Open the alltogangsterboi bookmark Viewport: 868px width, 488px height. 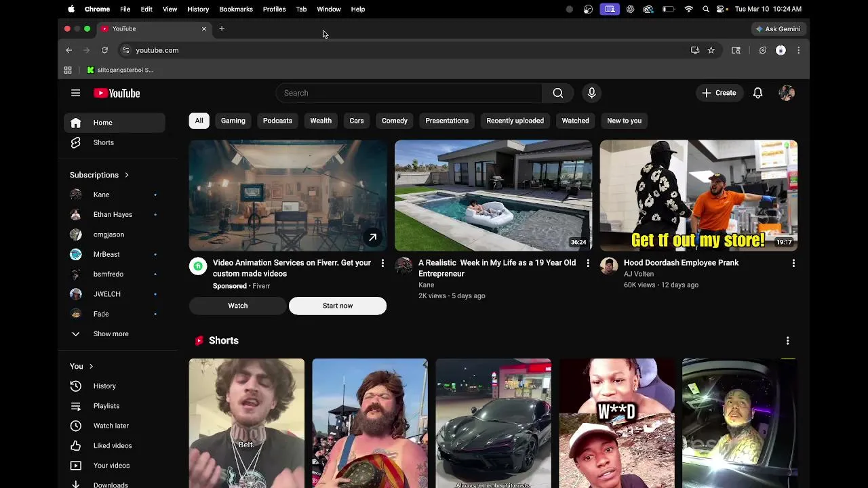click(x=120, y=70)
